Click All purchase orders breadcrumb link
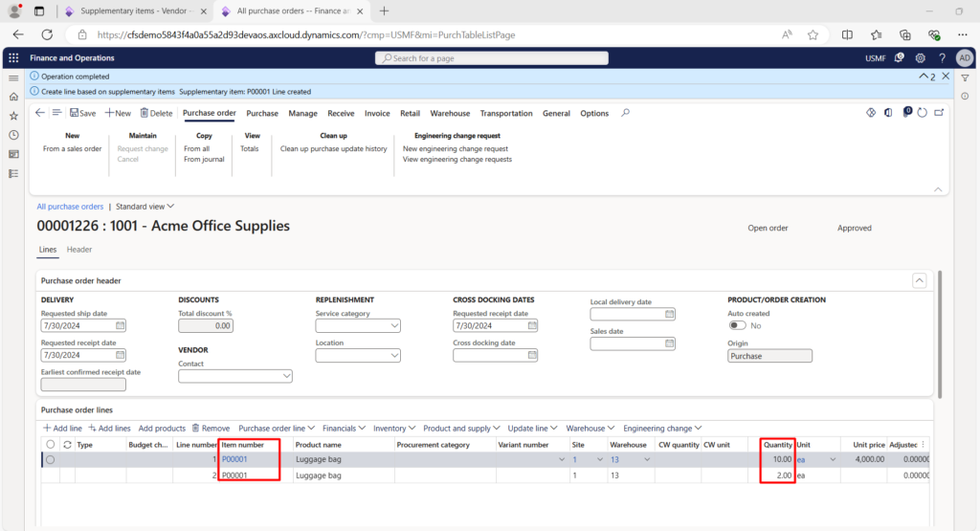This screenshot has height=531, width=980. (x=70, y=207)
